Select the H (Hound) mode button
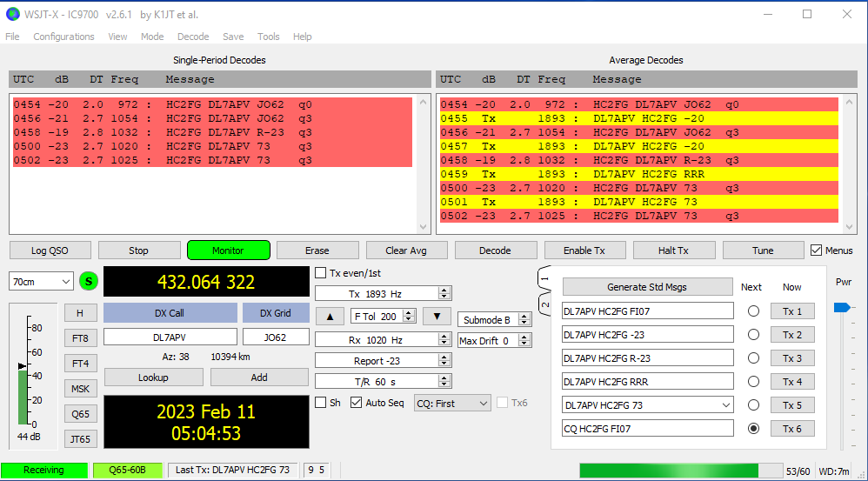The width and height of the screenshot is (868, 481). pos(80,313)
